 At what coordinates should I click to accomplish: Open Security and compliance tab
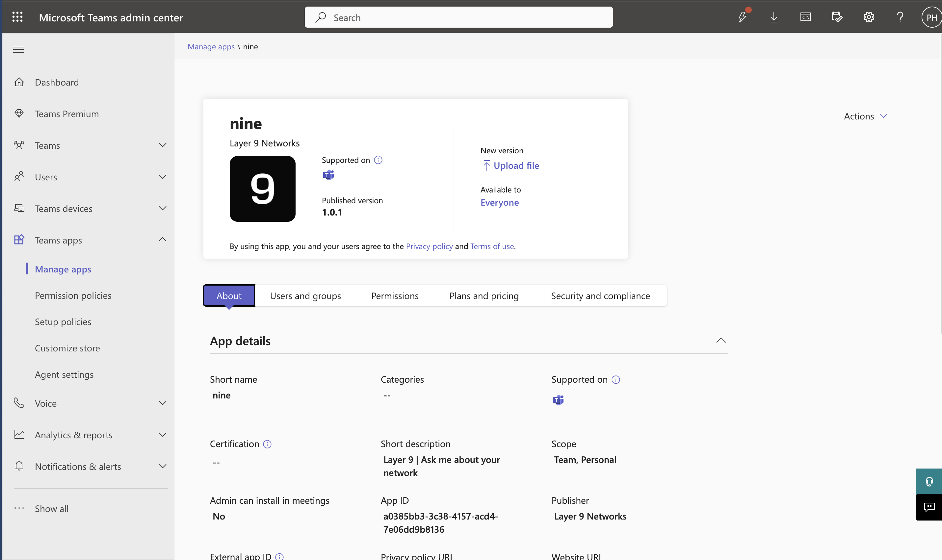[600, 295]
